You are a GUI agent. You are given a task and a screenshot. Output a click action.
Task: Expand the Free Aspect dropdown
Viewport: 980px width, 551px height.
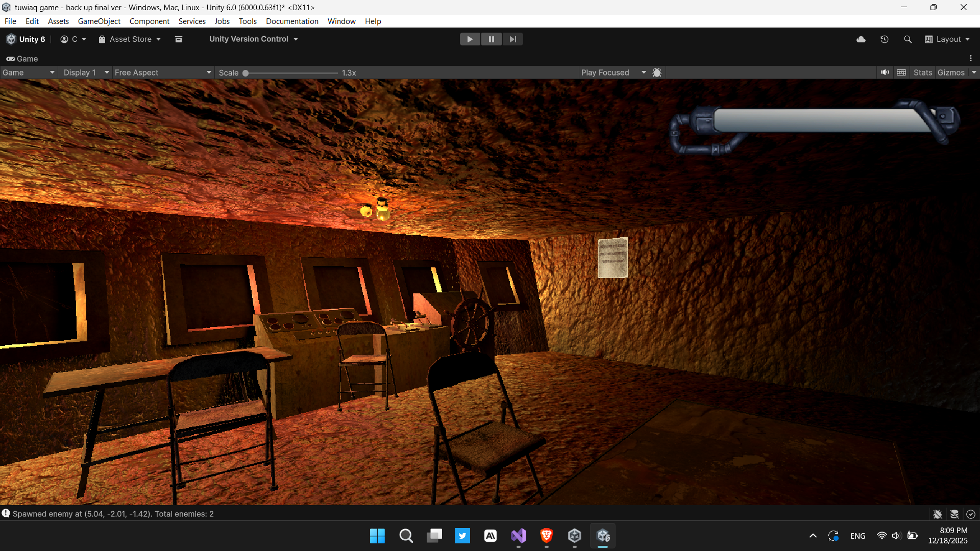162,72
